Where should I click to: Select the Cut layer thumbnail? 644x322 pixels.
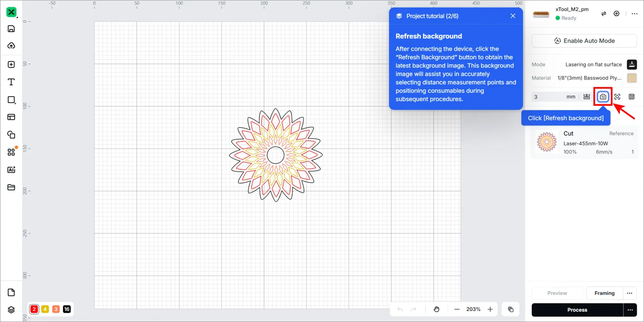pos(547,142)
